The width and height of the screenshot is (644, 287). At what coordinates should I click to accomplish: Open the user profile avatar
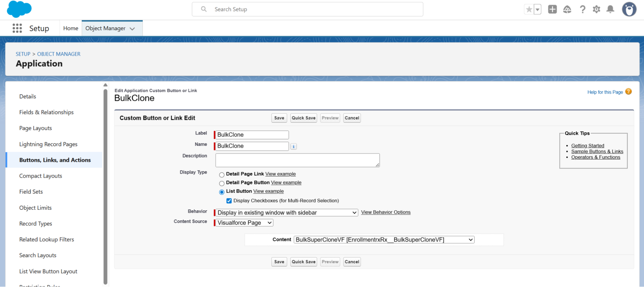coord(629,9)
